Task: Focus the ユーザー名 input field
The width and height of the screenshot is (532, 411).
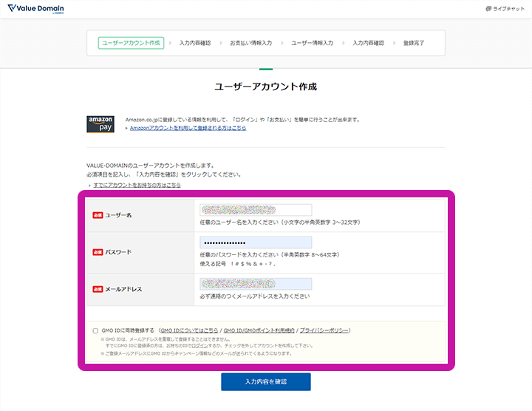Action: [256, 210]
